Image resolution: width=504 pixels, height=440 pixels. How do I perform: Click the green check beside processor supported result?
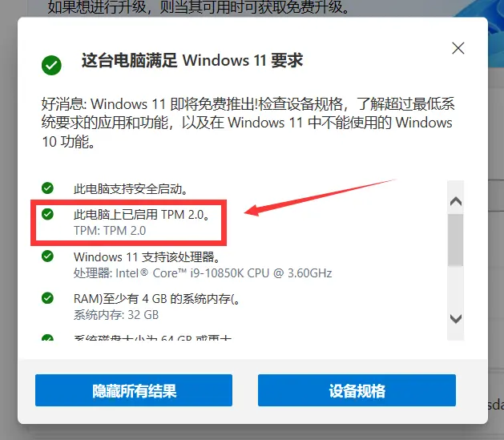coord(47,256)
